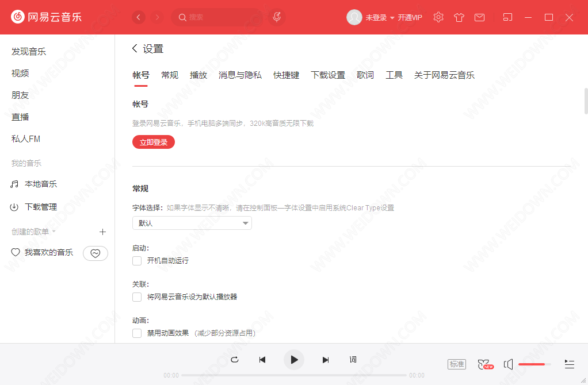Open the playlist queue icon

point(569,364)
